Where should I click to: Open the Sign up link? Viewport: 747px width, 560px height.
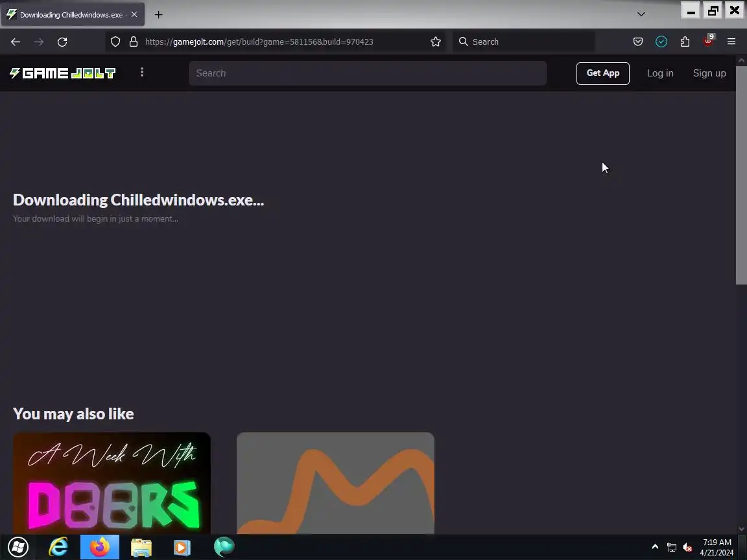(x=709, y=73)
